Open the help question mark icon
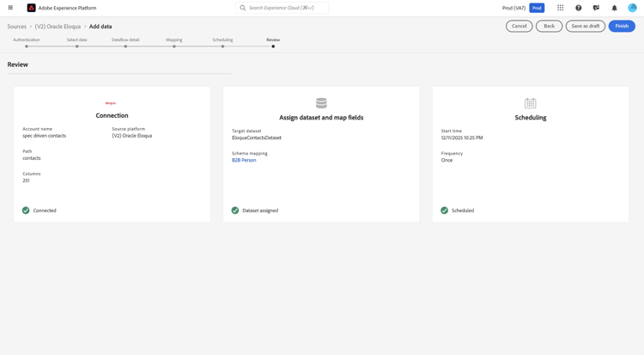This screenshot has height=355, width=644. tap(578, 8)
